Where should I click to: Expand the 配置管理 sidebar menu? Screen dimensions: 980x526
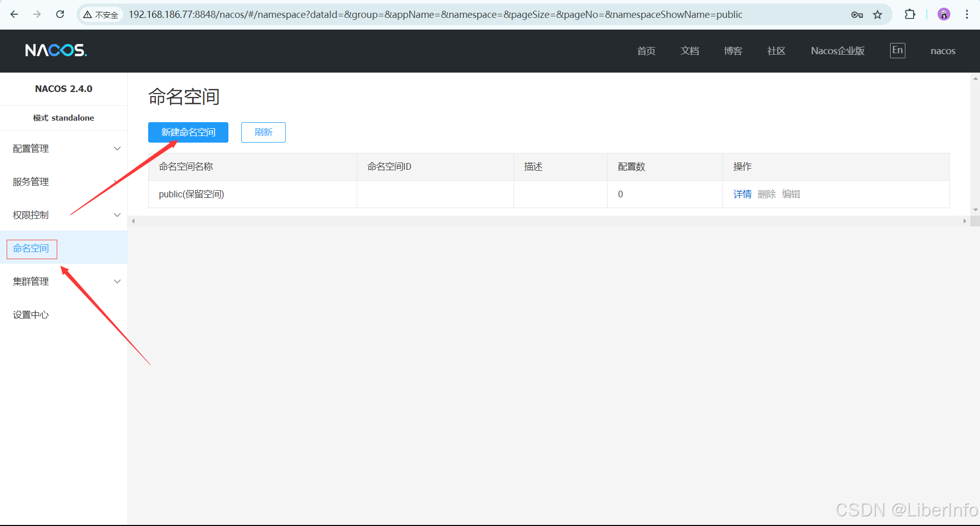coord(63,149)
